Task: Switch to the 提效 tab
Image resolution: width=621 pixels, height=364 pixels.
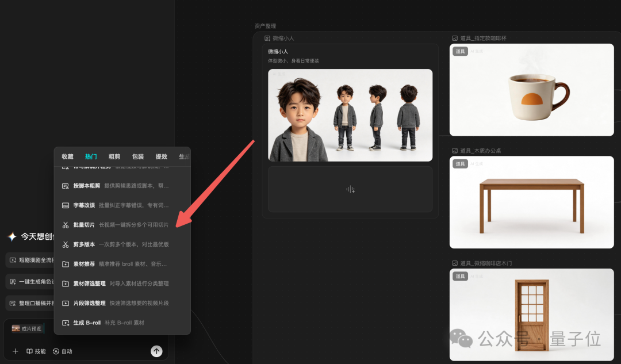Action: (x=161, y=156)
